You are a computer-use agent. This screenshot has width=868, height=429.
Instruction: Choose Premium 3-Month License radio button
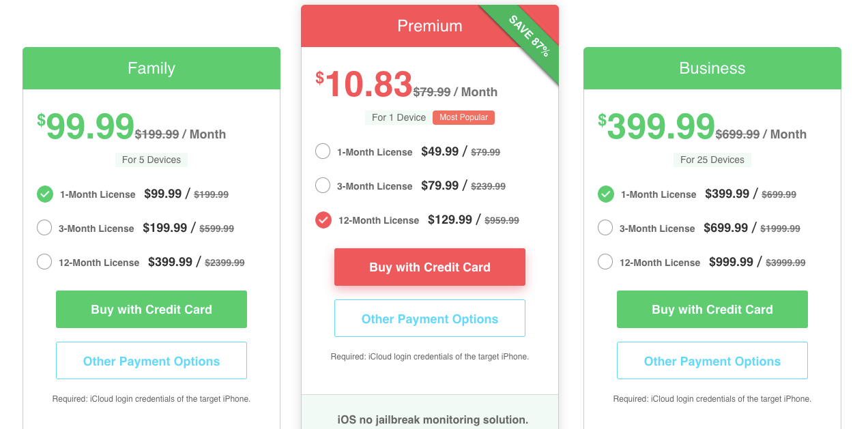(323, 186)
